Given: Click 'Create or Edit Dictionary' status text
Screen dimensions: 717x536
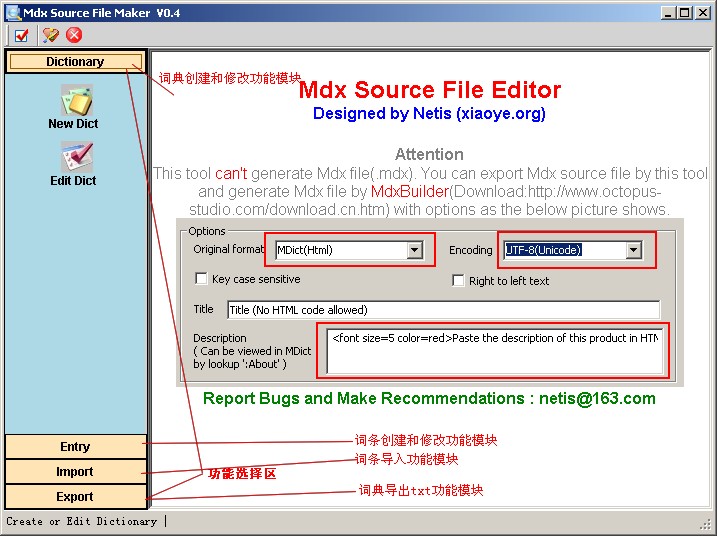Looking at the screenshot, I should coord(81,521).
